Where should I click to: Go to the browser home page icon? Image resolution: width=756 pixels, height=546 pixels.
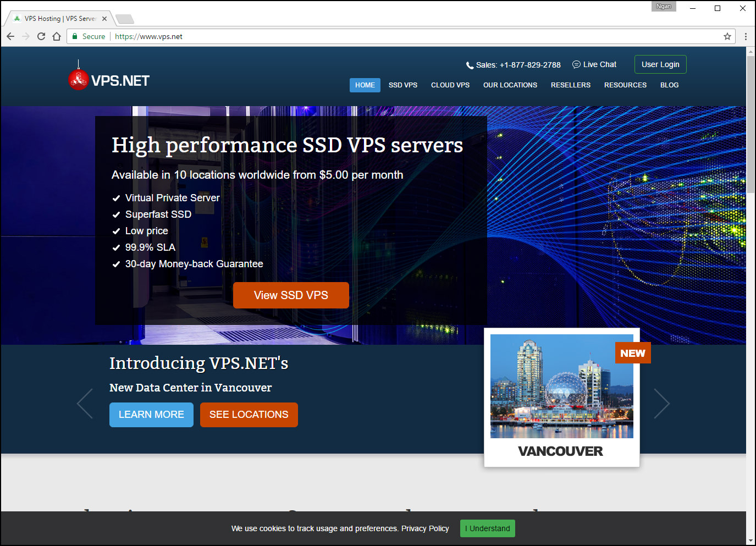[x=57, y=36]
